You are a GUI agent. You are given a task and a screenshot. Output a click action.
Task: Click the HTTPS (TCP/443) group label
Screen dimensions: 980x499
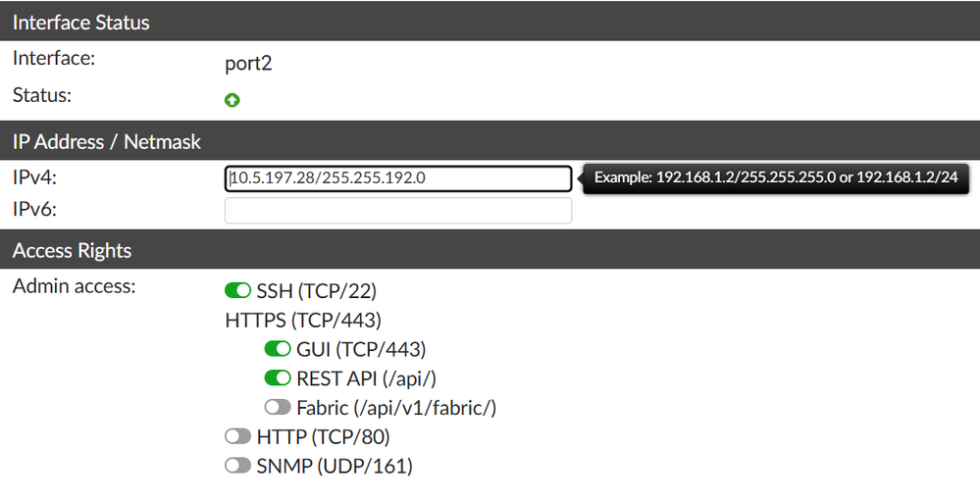303,320
